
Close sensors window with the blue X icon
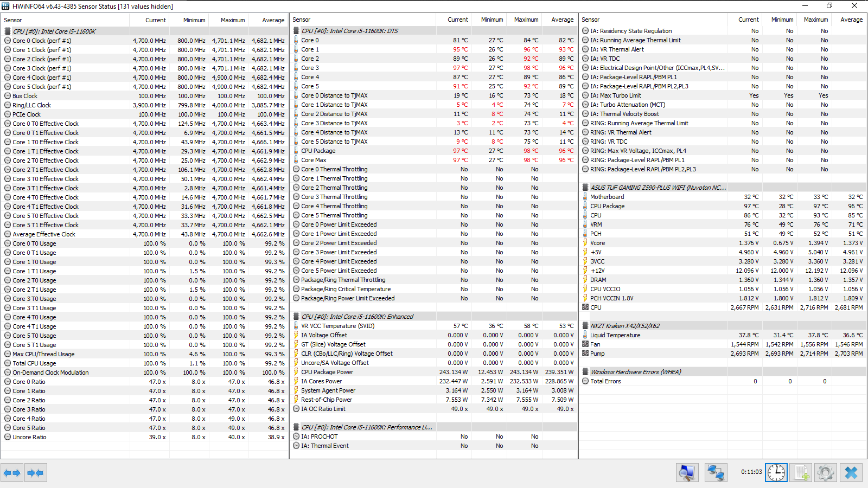(x=851, y=473)
